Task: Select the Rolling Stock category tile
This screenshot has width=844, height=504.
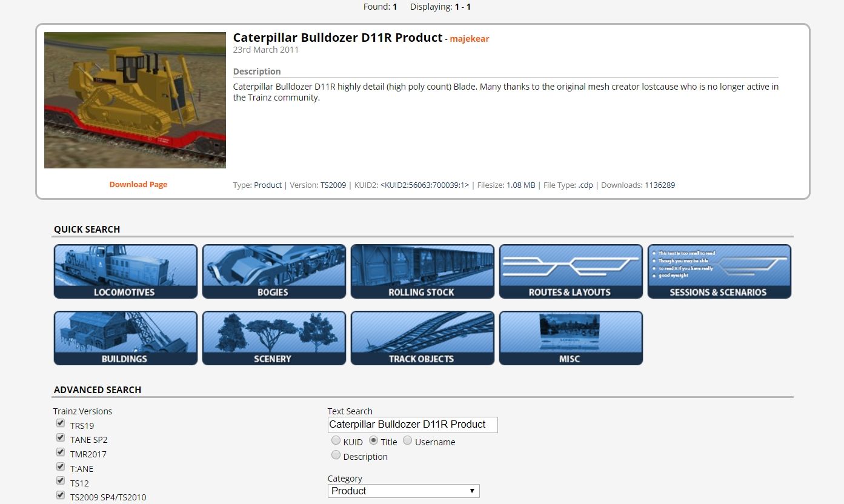Action: (422, 271)
